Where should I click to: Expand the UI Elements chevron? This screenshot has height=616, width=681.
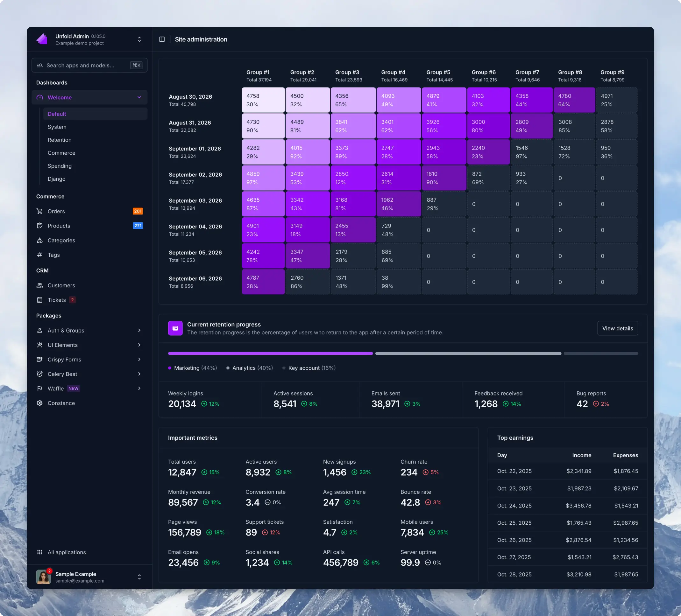pos(139,345)
